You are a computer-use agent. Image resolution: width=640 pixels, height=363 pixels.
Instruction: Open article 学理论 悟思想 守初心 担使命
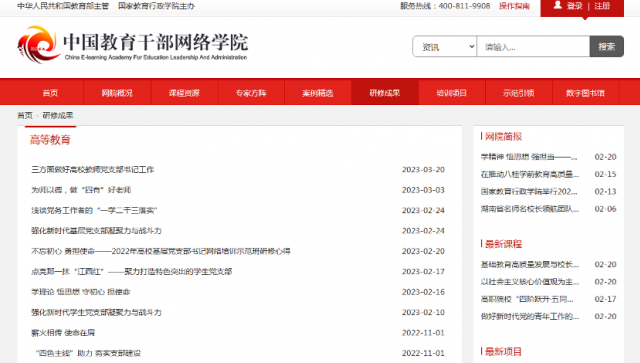(x=81, y=292)
